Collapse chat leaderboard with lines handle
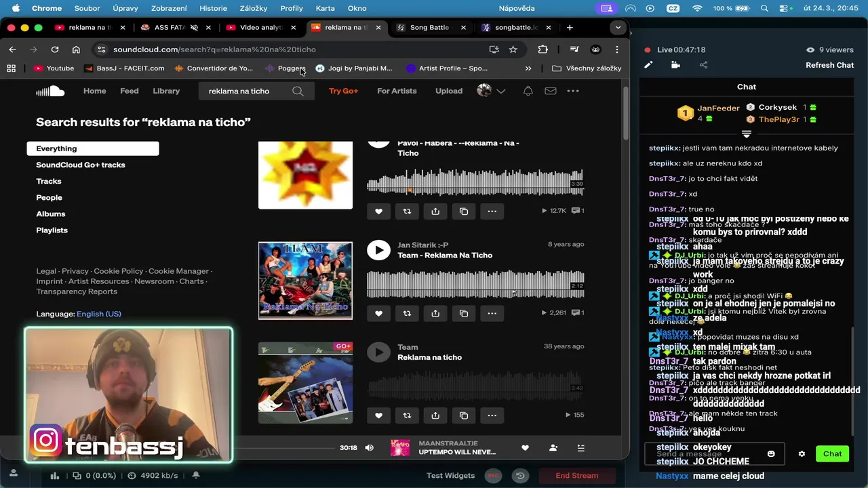This screenshot has width=868, height=488. click(x=747, y=134)
